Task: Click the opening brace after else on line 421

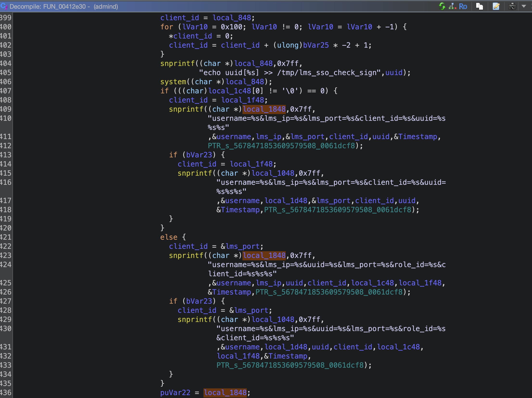Action: pyautogui.click(x=184, y=237)
